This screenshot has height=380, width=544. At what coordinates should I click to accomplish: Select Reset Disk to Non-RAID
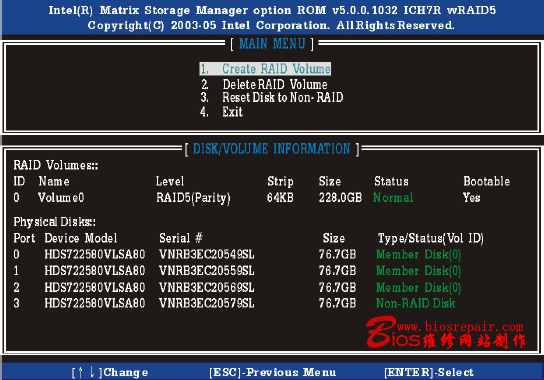[272, 98]
